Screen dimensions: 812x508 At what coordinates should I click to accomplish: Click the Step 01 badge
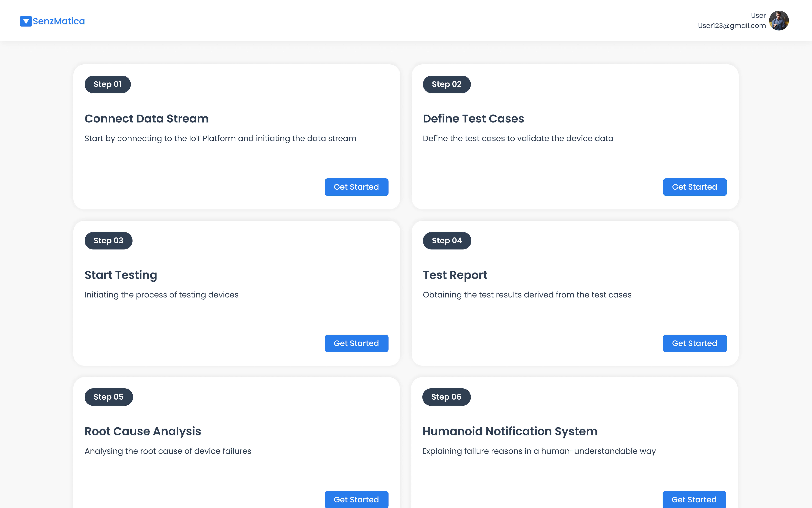[x=107, y=84]
